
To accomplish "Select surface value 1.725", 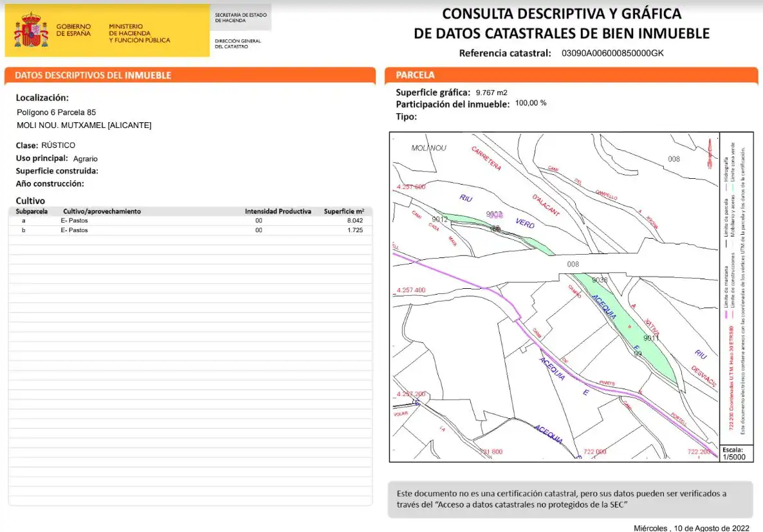I will pyautogui.click(x=354, y=230).
